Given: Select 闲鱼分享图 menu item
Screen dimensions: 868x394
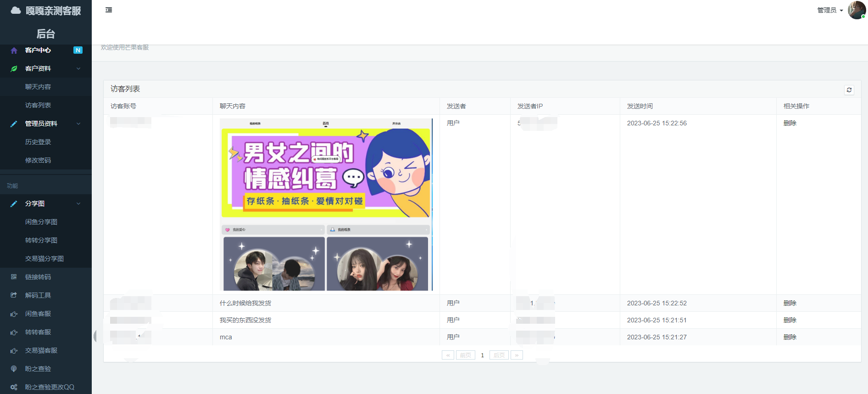Looking at the screenshot, I should [41, 222].
